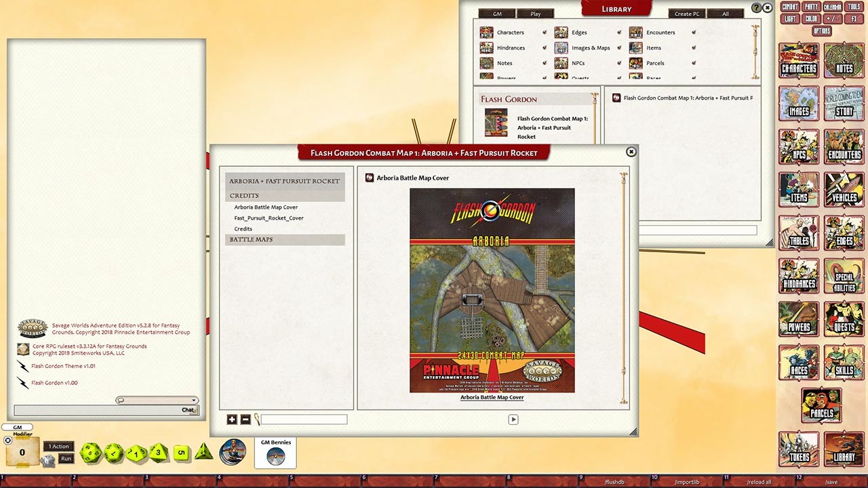The image size is (868, 488).
Task: Open the Powers sidebar icon
Action: click(x=798, y=320)
